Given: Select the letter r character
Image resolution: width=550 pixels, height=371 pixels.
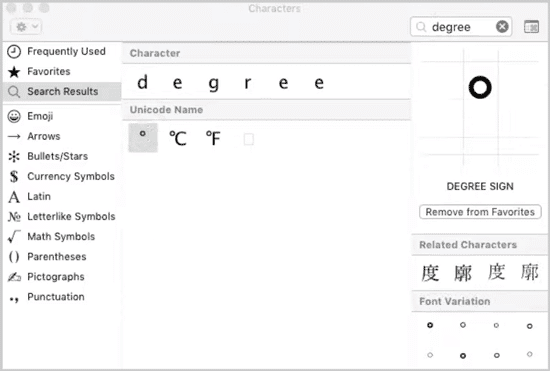Looking at the screenshot, I should click(248, 83).
